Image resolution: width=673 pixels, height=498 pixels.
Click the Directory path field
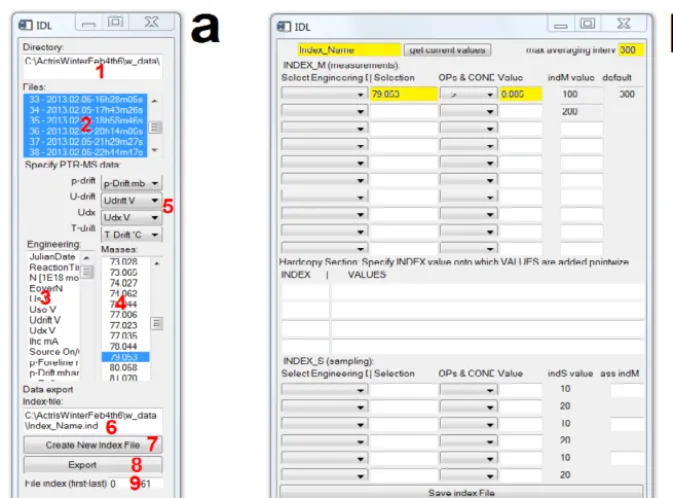click(x=93, y=67)
